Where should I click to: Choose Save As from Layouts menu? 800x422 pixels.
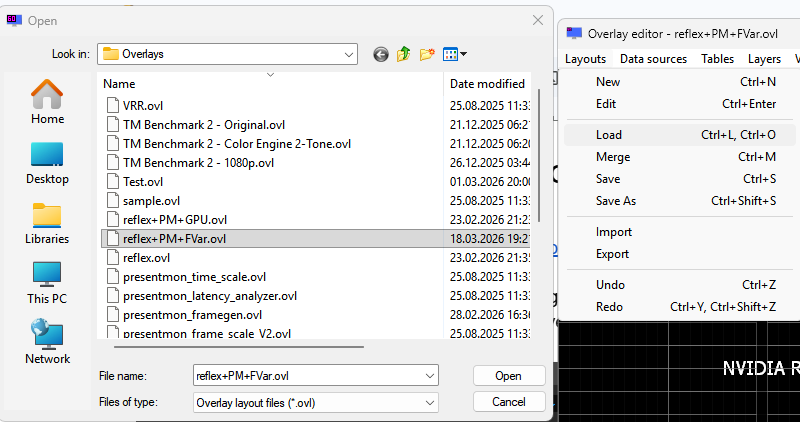point(680,201)
